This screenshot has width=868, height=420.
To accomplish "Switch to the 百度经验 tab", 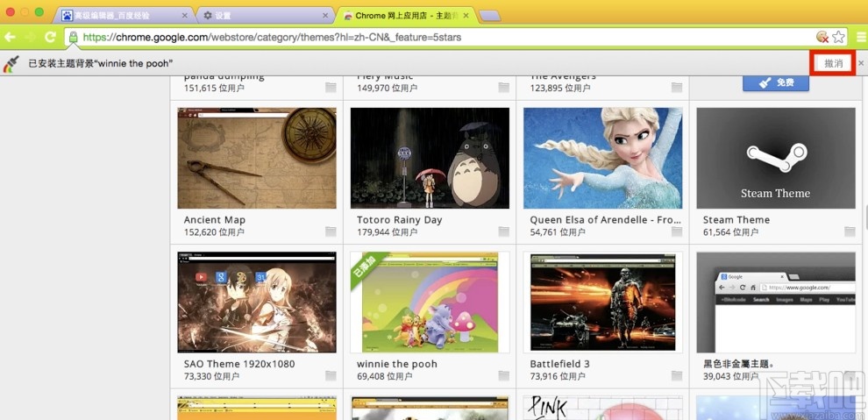I will pos(123,16).
